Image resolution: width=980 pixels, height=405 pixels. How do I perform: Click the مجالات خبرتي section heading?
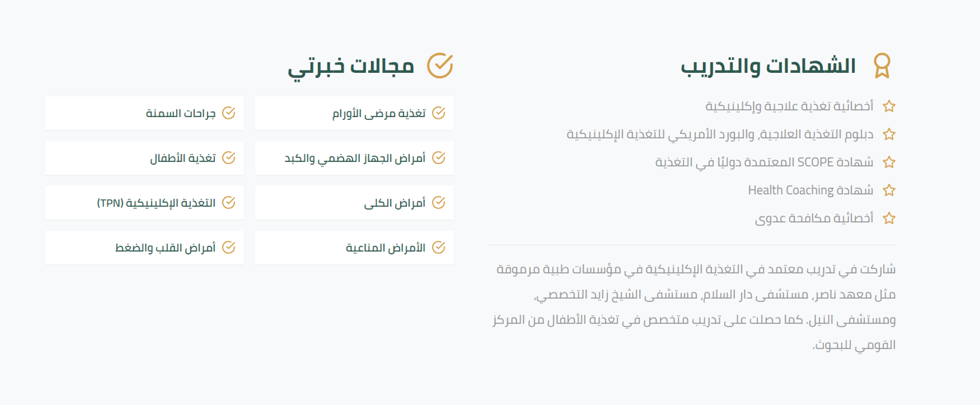(x=350, y=67)
